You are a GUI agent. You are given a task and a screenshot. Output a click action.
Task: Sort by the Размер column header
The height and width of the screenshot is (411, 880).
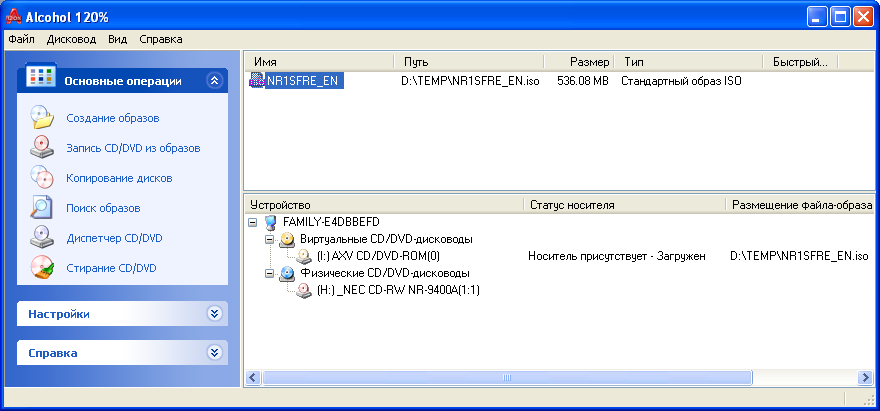(579, 62)
